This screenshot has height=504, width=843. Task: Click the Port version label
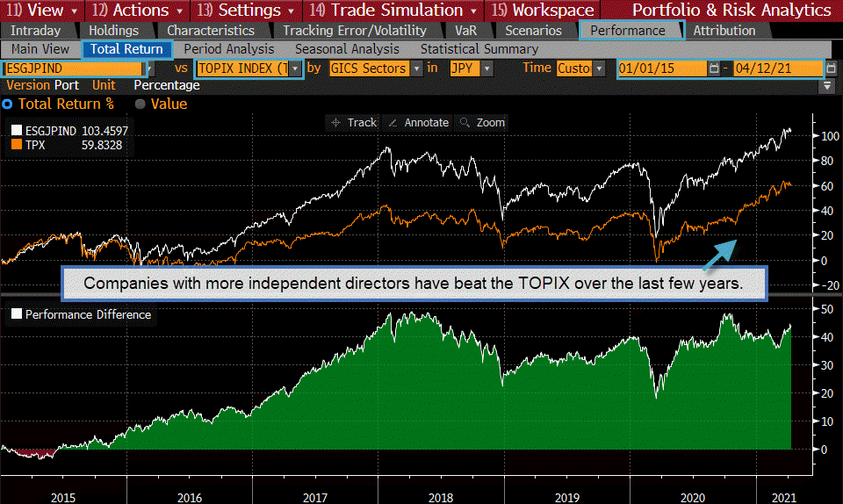pos(67,85)
